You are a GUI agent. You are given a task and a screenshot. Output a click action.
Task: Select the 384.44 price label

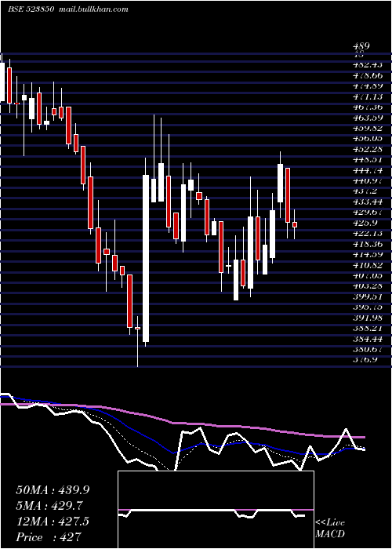[x=368, y=339]
